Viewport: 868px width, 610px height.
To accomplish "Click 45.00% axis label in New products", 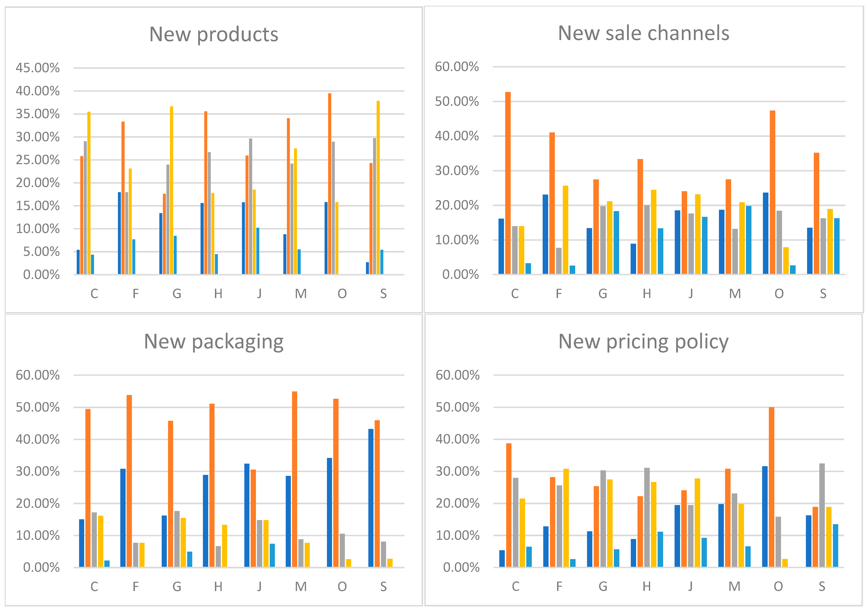I will pyautogui.click(x=37, y=68).
